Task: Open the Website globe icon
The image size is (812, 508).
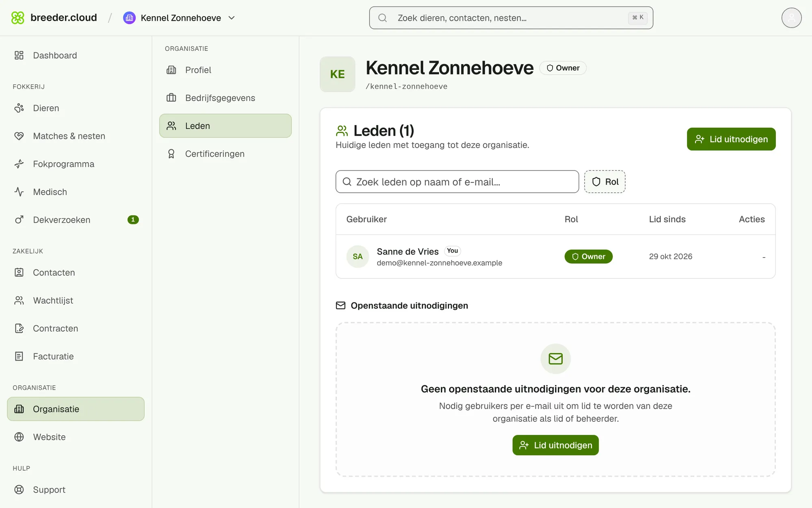Action: pos(19,437)
